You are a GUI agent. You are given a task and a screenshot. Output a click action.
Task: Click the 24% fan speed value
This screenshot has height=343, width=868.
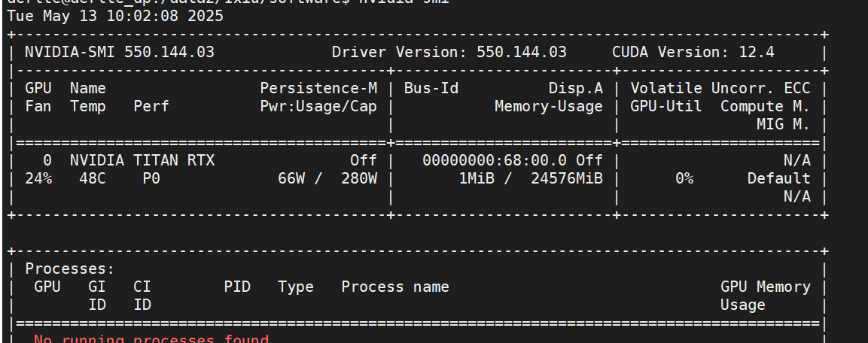38,179
